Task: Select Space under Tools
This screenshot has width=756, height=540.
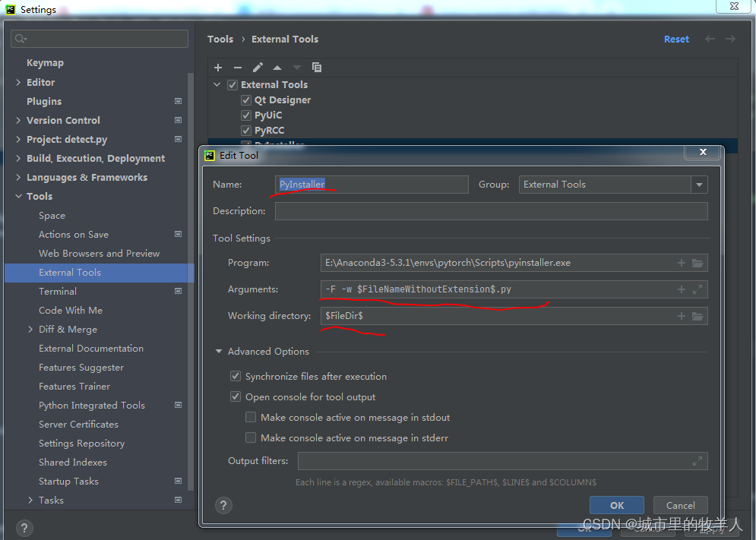Action: (52, 216)
